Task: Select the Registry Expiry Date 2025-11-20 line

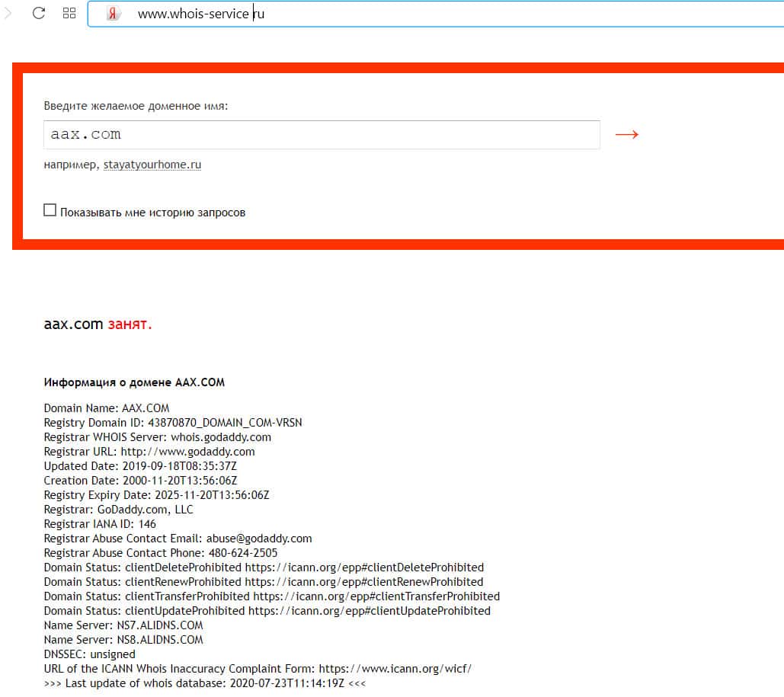Action: (x=156, y=495)
